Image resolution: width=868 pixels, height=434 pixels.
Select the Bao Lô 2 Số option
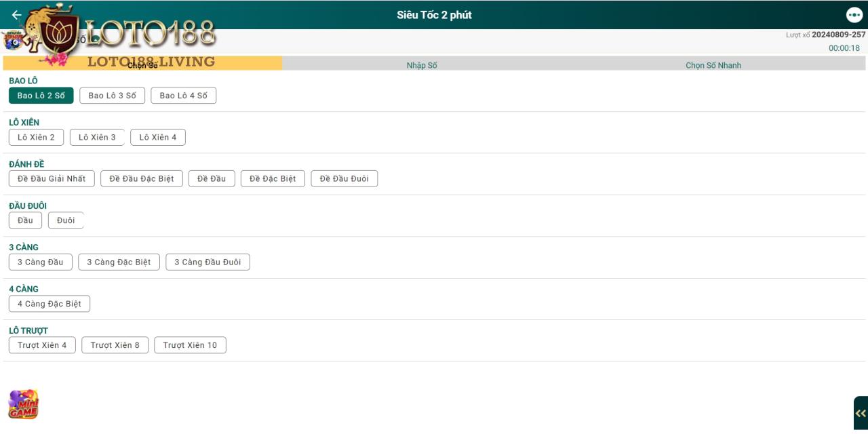point(41,96)
